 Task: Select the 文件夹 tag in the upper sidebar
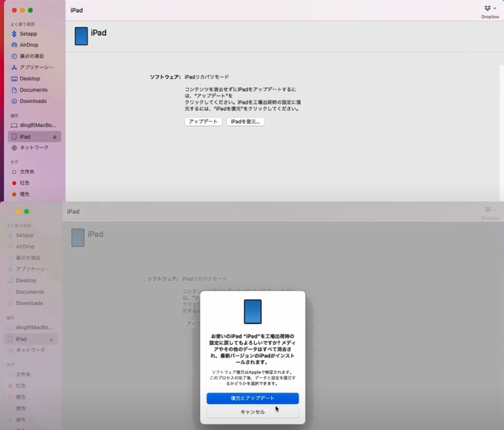(x=23, y=172)
